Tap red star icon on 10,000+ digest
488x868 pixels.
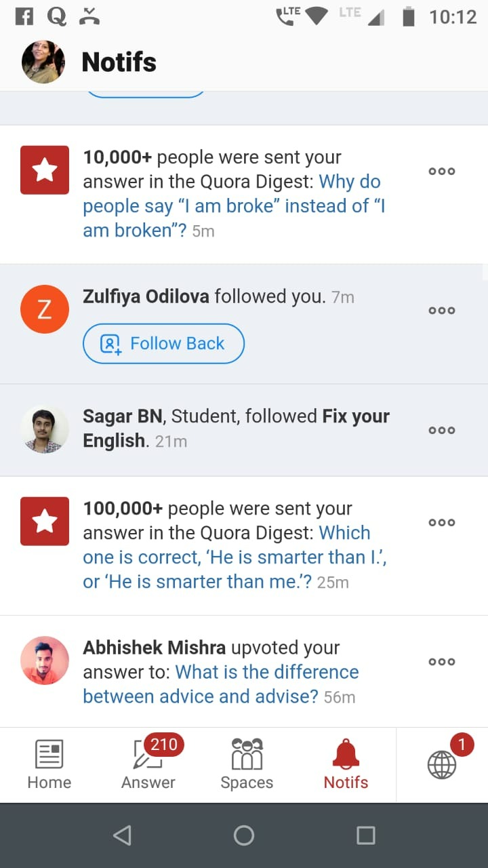coord(45,170)
